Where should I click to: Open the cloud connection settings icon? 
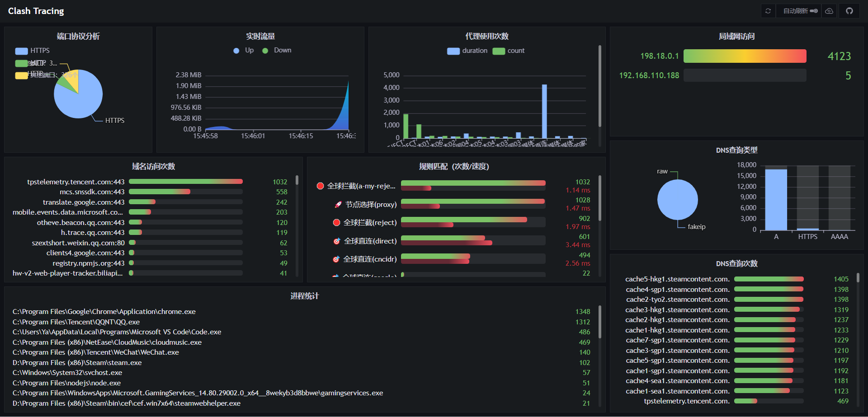coord(829,11)
